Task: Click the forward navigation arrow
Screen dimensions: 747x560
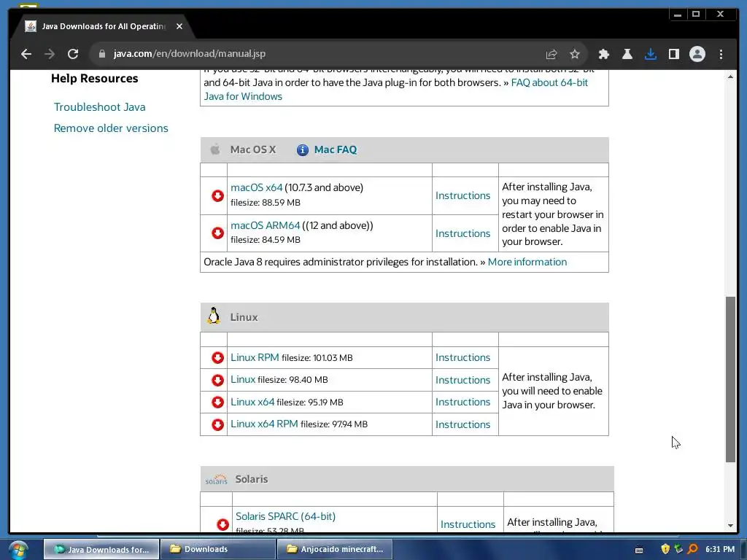Action: 50,54
